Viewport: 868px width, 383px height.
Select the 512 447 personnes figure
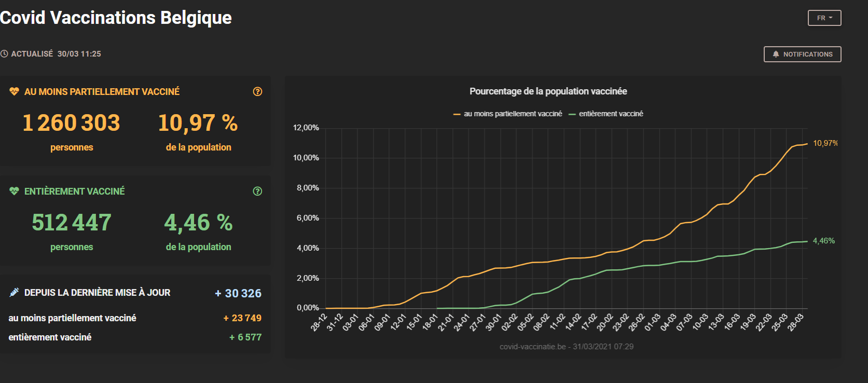click(72, 223)
